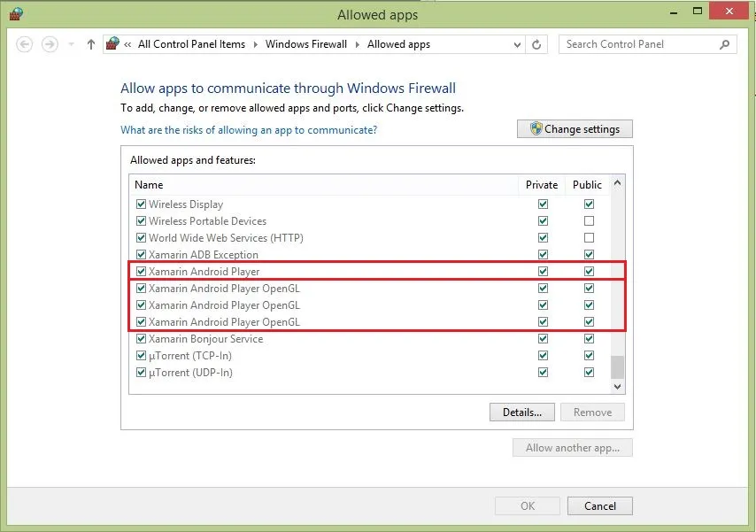756x532 pixels.
Task: Toggle µTorrent (TCP-In) Public checkbox
Action: (x=589, y=356)
